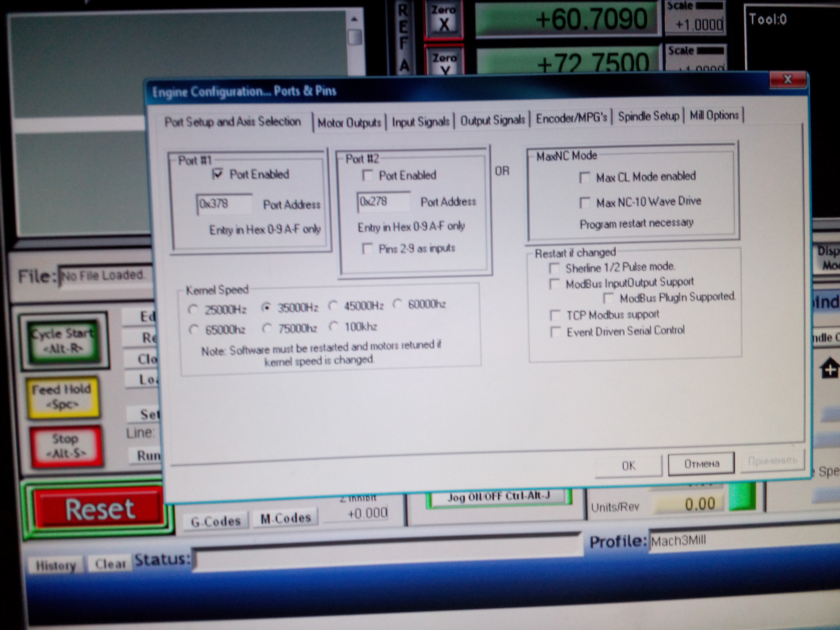Viewport: 840px width, 630px height.
Task: Switch to Motor Outputs tab
Action: point(349,123)
